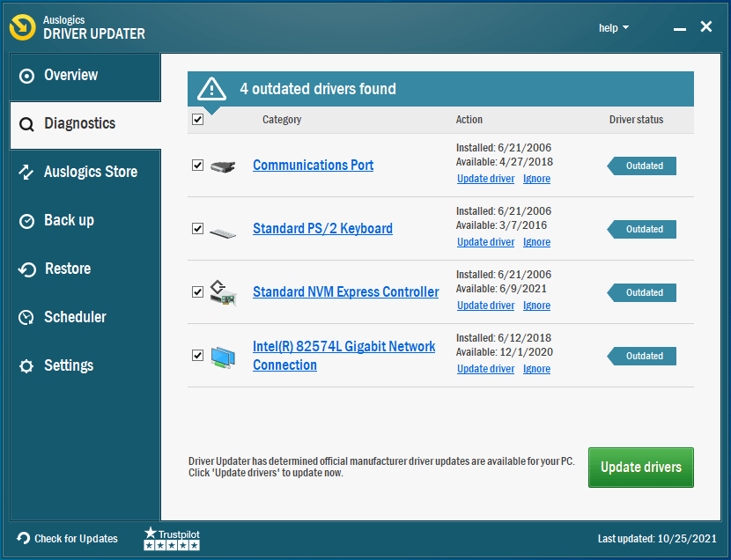Click the warning triangle in the banner
731x560 pixels.
(x=210, y=89)
